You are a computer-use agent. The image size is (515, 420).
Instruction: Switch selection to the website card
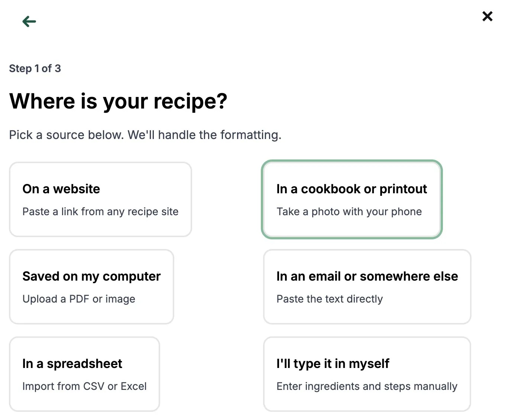click(101, 199)
